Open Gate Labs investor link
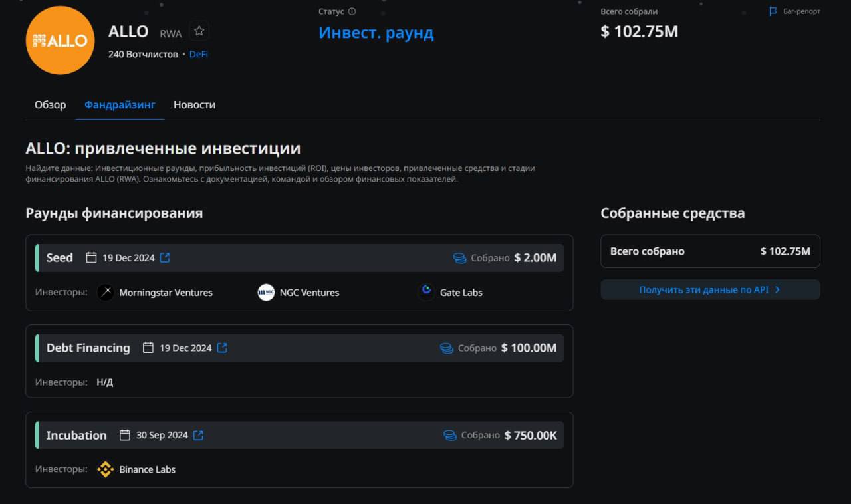The height and width of the screenshot is (504, 851). (x=461, y=293)
